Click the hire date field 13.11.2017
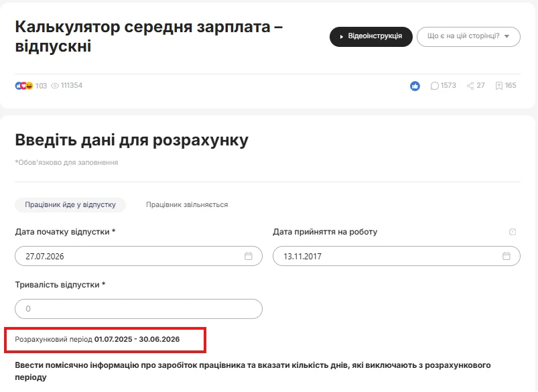This screenshot has height=392, width=538. click(397, 256)
